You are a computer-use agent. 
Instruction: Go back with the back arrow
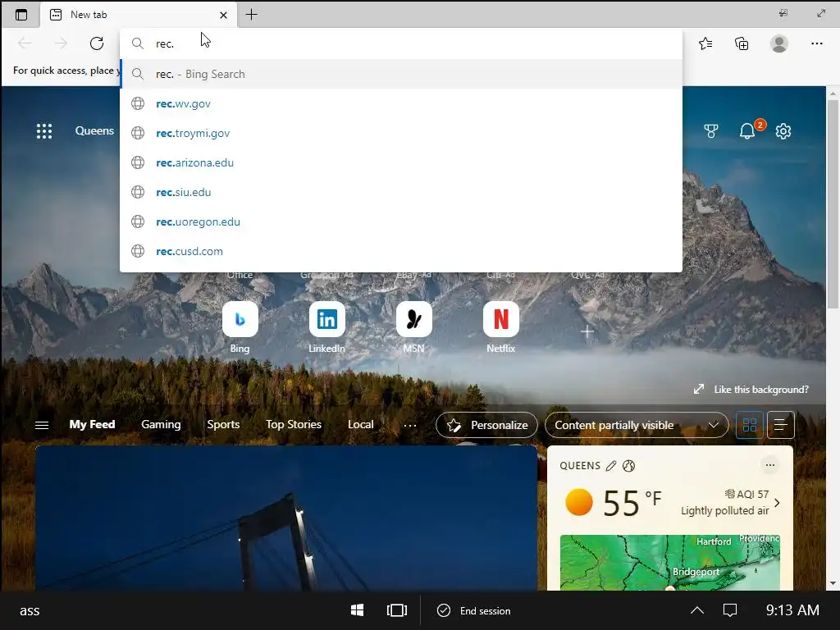pyautogui.click(x=25, y=43)
